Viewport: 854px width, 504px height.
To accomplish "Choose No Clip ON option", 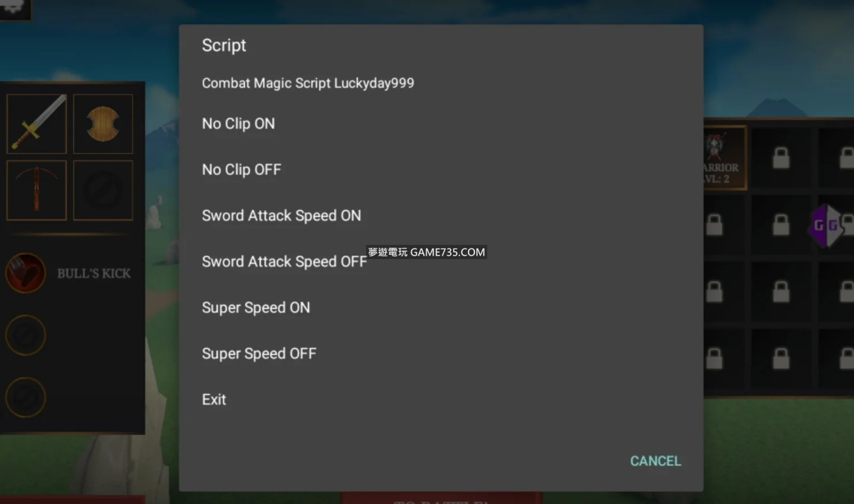I will (441, 124).
